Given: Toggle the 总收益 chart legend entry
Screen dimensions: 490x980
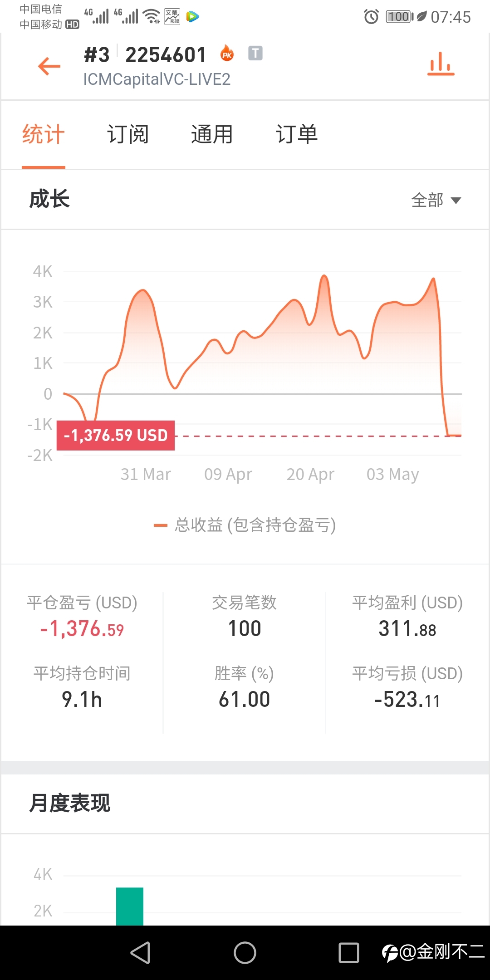Looking at the screenshot, I should (x=245, y=525).
